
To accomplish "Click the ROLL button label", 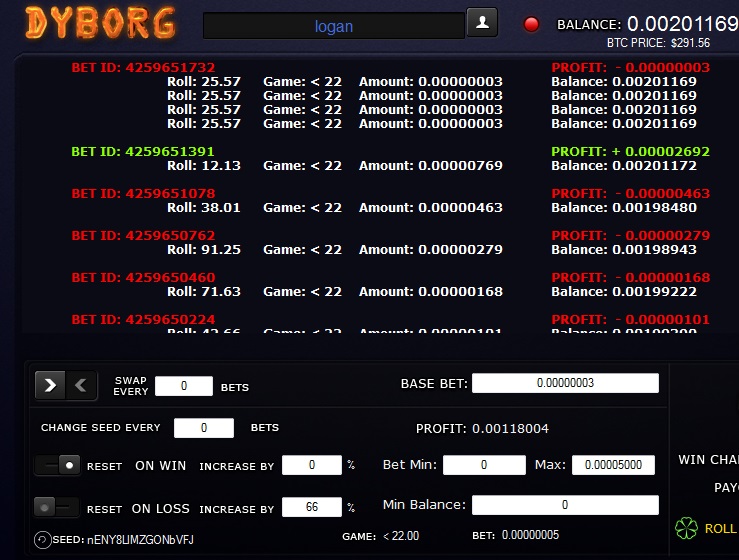I will click(x=721, y=529).
